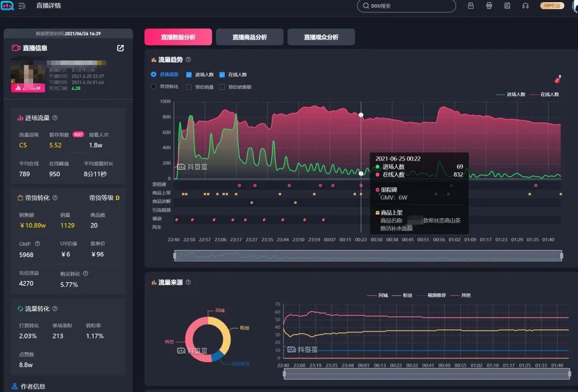Uncheck the 在线人数 checkbox
This screenshot has width=578, height=392.
[222, 75]
